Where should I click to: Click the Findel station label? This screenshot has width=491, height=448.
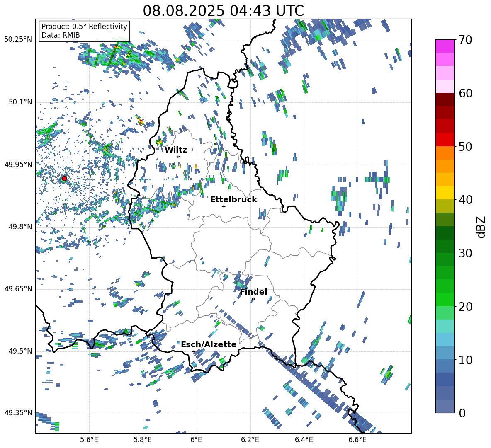click(253, 292)
